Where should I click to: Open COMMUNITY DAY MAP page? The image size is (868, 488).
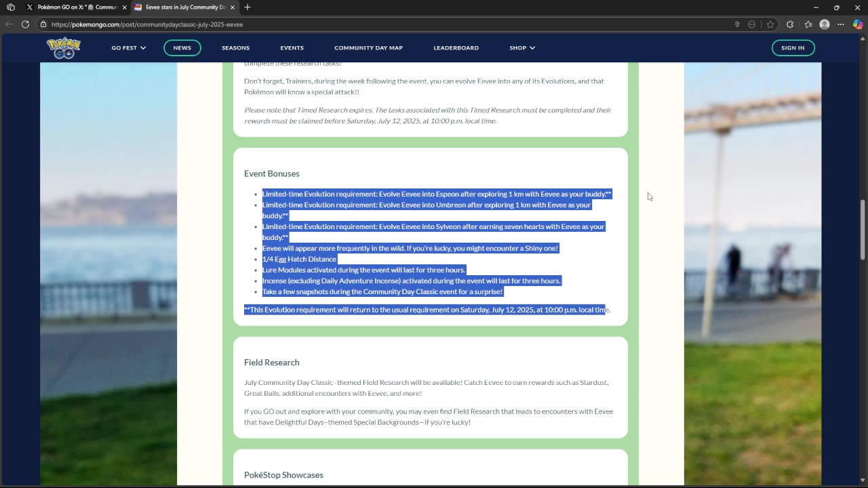tap(368, 48)
